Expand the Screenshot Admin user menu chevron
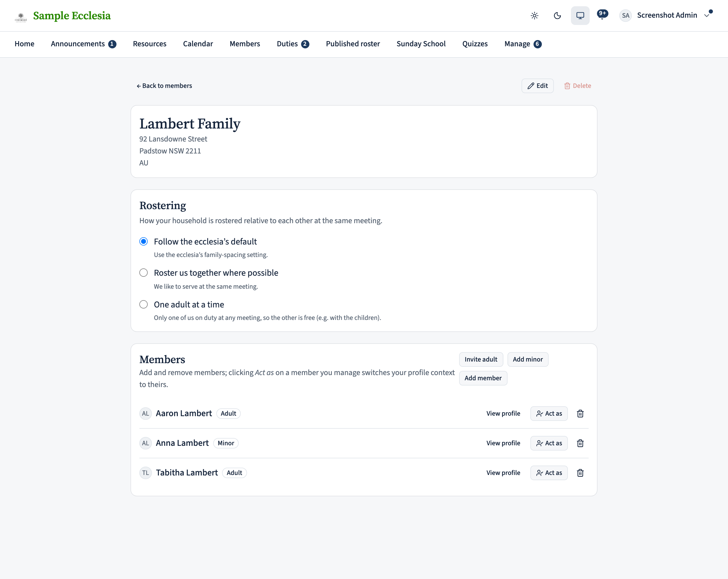The width and height of the screenshot is (728, 579). click(x=706, y=16)
